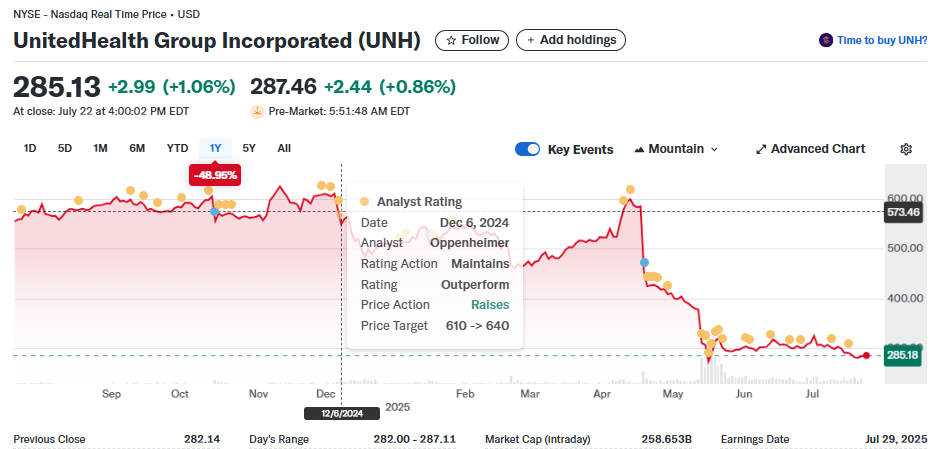Click the Day's Range value 282.00 - 287.11
936x449 pixels.
(414, 439)
